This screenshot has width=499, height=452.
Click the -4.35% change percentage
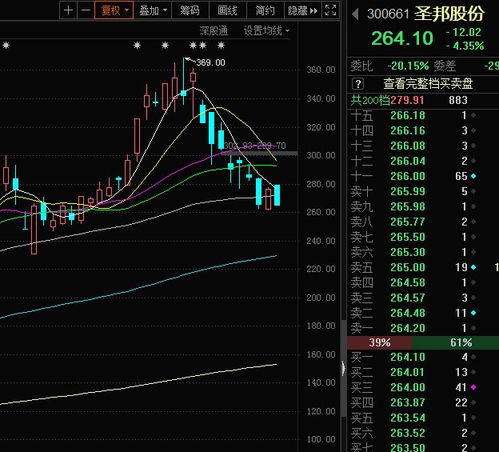465,46
